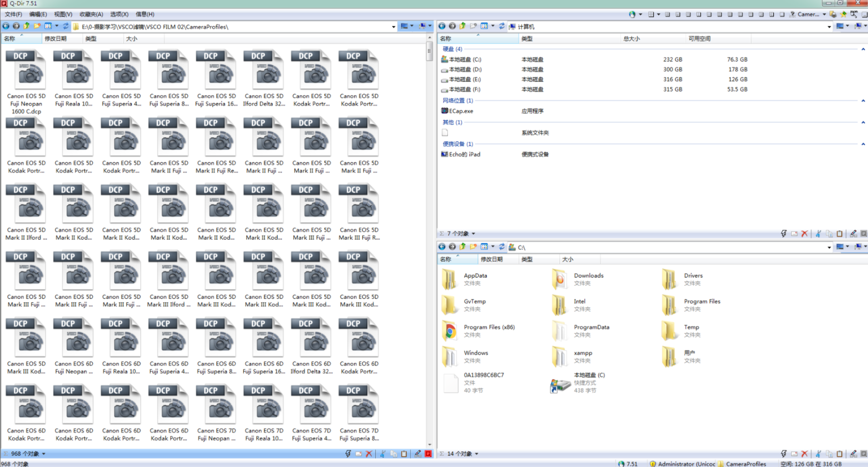The image size is (868, 467).
Task: Expand the 968 个对象 status dropdown
Action: [44, 454]
